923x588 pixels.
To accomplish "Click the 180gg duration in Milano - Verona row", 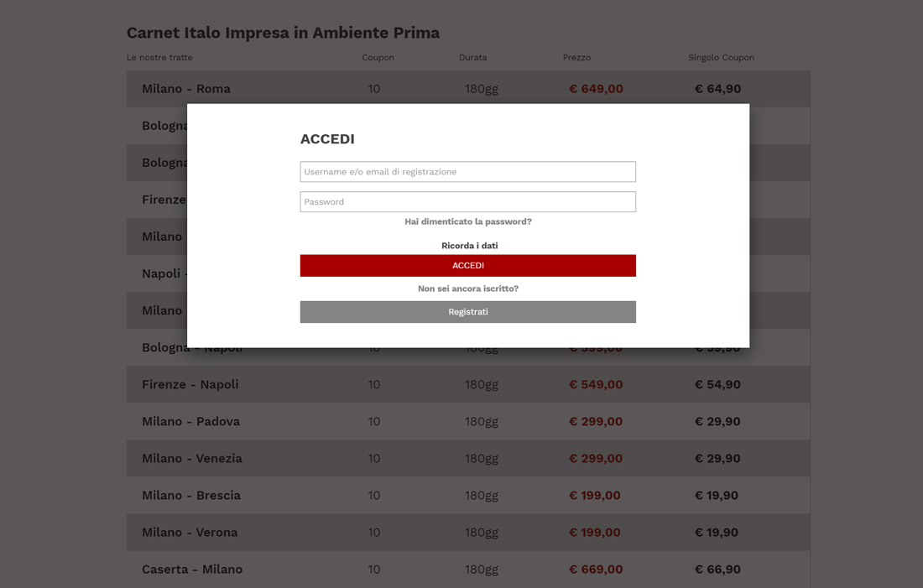I will (482, 533).
